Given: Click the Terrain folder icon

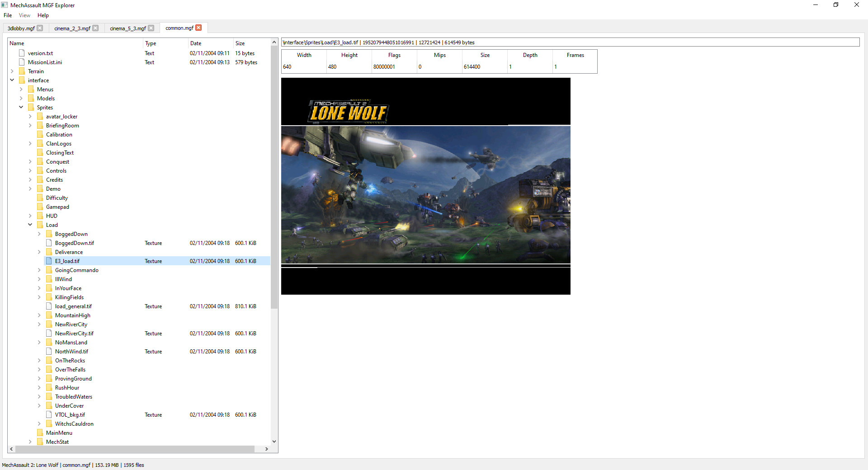Looking at the screenshot, I should 22,71.
